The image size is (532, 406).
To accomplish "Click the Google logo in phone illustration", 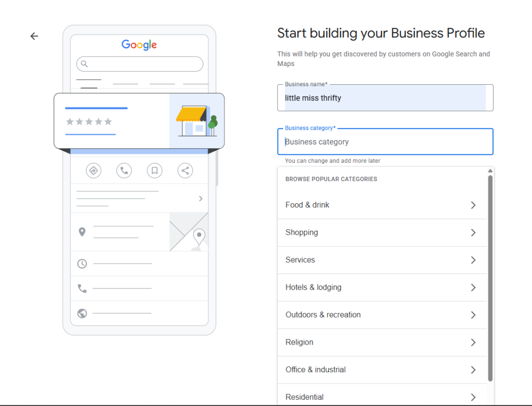I will pyautogui.click(x=139, y=45).
